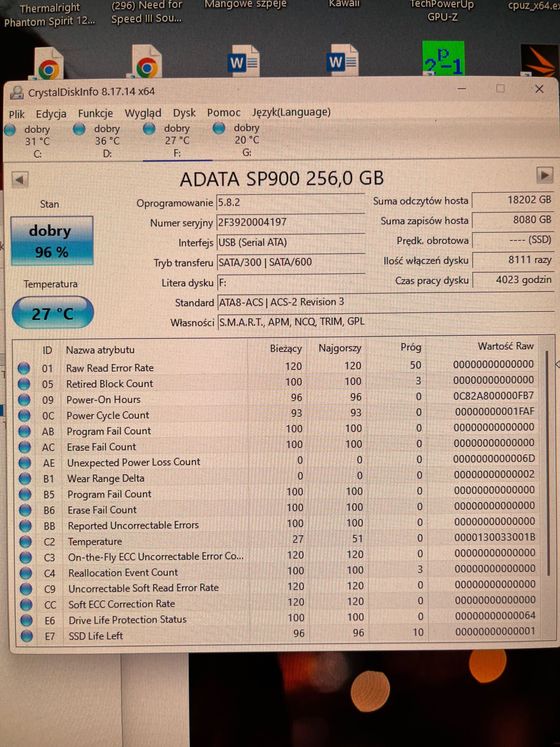The width and height of the screenshot is (560, 747).
Task: Click status dot of AC Erase Fail Count
Action: (x=24, y=447)
